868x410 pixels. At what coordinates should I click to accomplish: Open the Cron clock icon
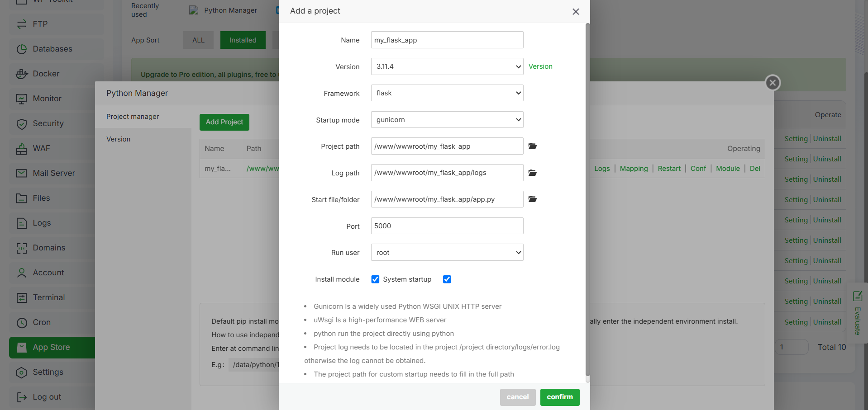(x=22, y=322)
